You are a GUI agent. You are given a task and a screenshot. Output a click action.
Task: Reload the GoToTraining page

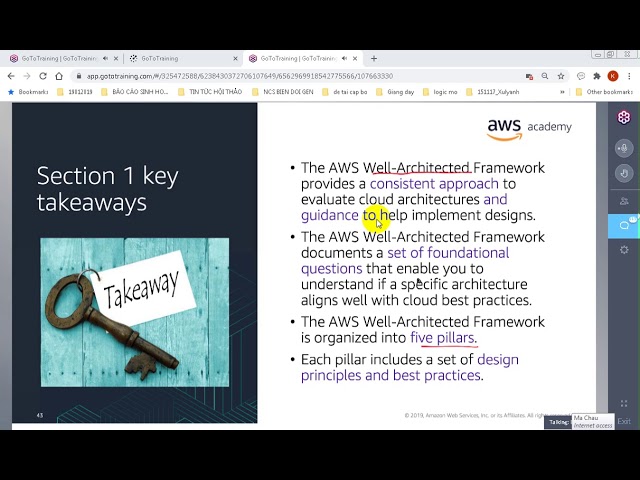43,76
